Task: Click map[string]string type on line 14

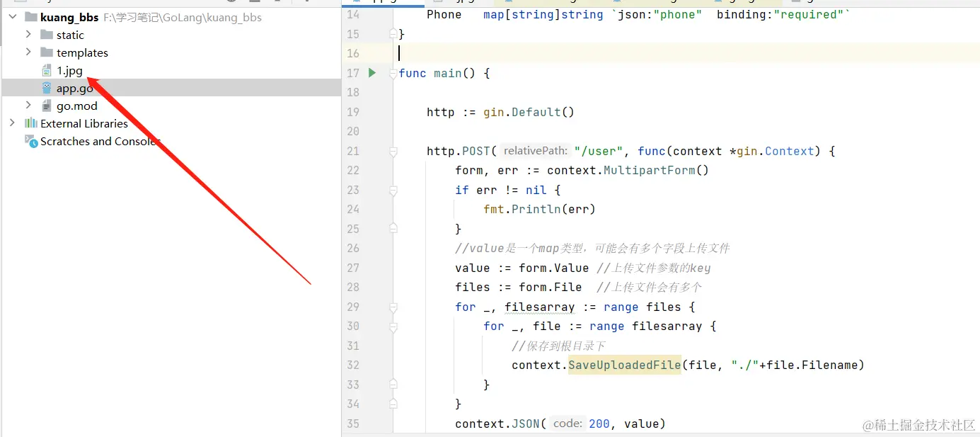Action: 543,14
